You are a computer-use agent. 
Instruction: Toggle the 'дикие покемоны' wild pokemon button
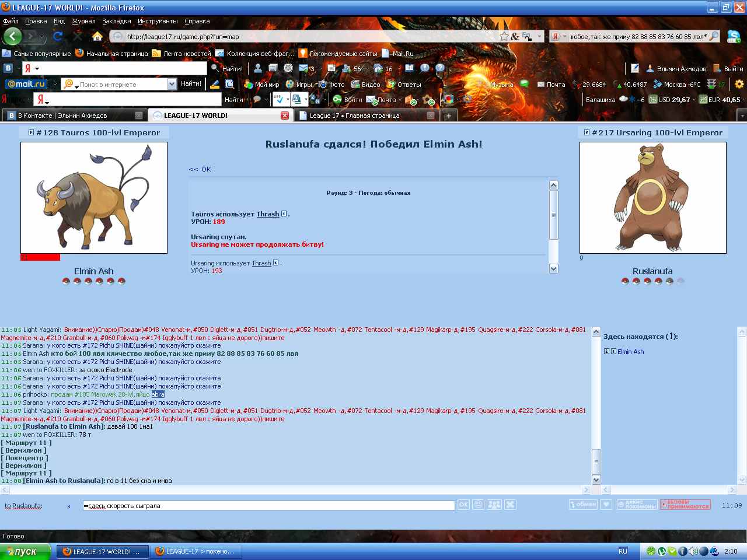[636, 505]
